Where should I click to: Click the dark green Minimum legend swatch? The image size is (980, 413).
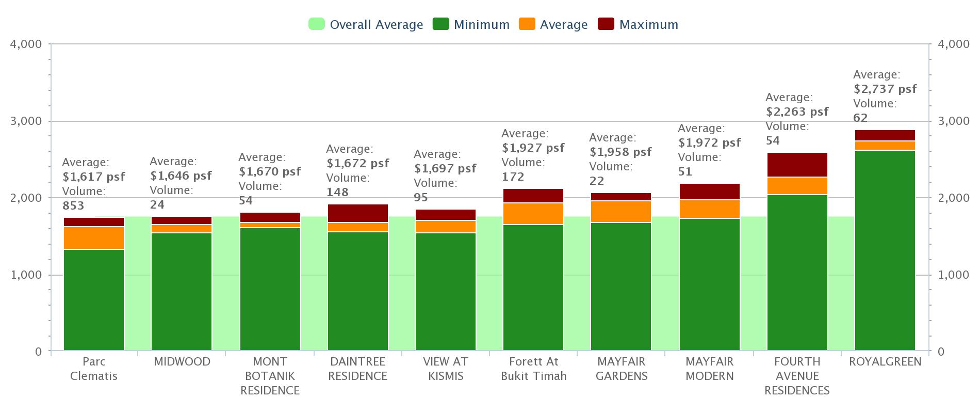[440, 24]
